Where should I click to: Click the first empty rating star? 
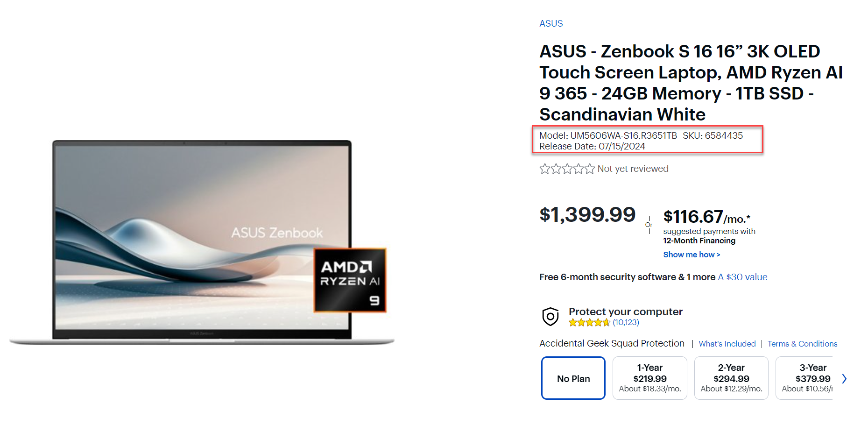click(544, 169)
